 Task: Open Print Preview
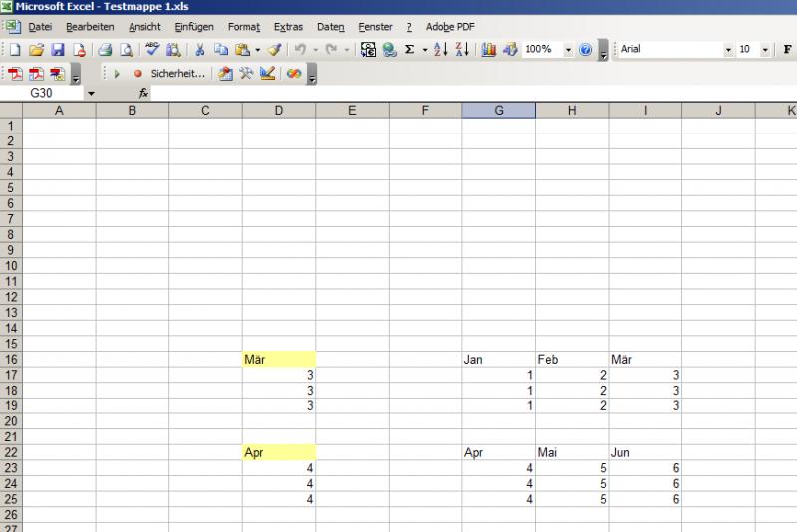click(127, 49)
